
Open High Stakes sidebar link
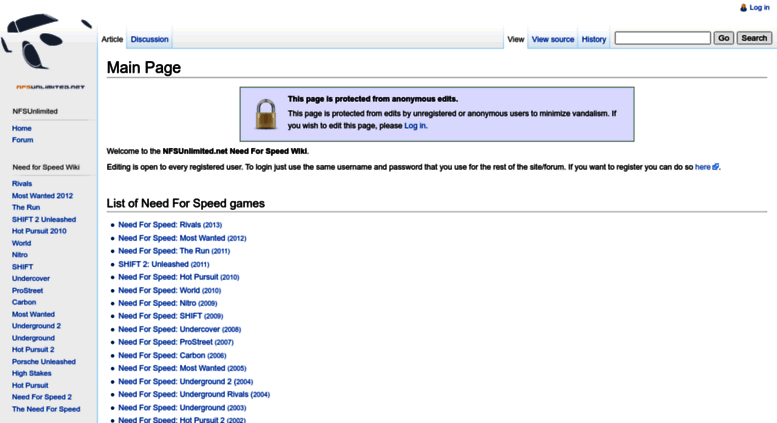coord(32,373)
